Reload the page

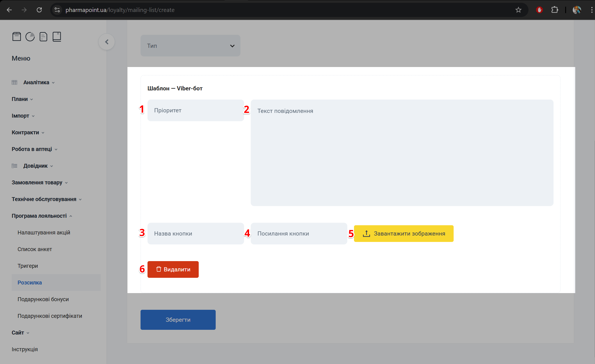[x=39, y=10]
